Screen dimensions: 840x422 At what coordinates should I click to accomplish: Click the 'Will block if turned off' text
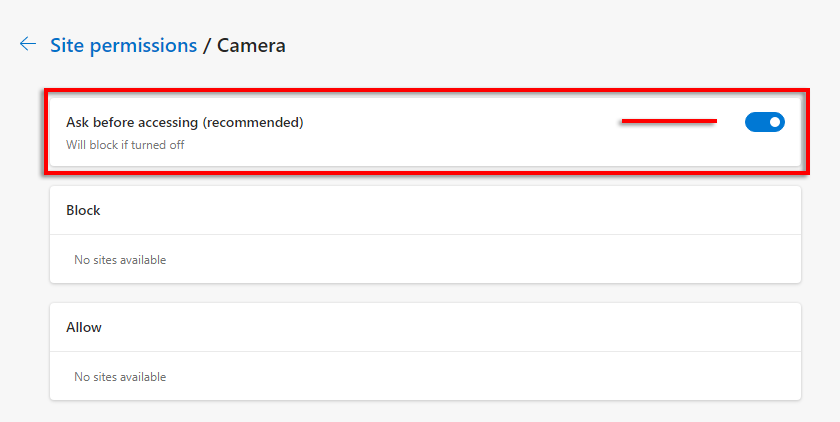[x=125, y=145]
